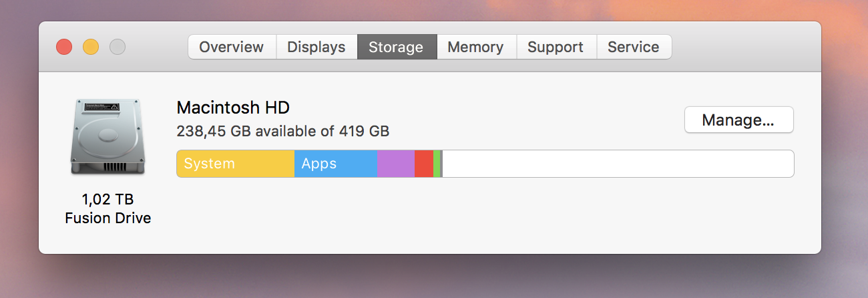
Task: Click the 238,45 GB available text
Action: tap(282, 131)
